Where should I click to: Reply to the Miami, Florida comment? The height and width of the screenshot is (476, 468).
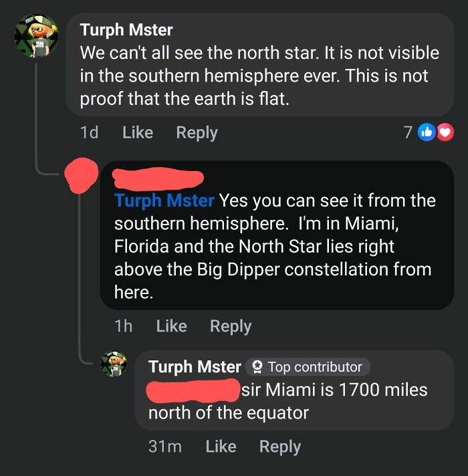pos(231,326)
